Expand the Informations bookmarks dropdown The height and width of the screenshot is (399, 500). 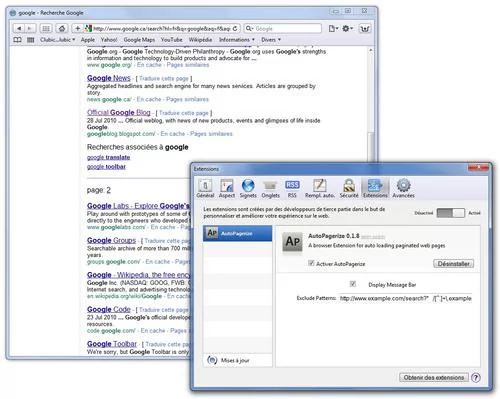tap(236, 40)
